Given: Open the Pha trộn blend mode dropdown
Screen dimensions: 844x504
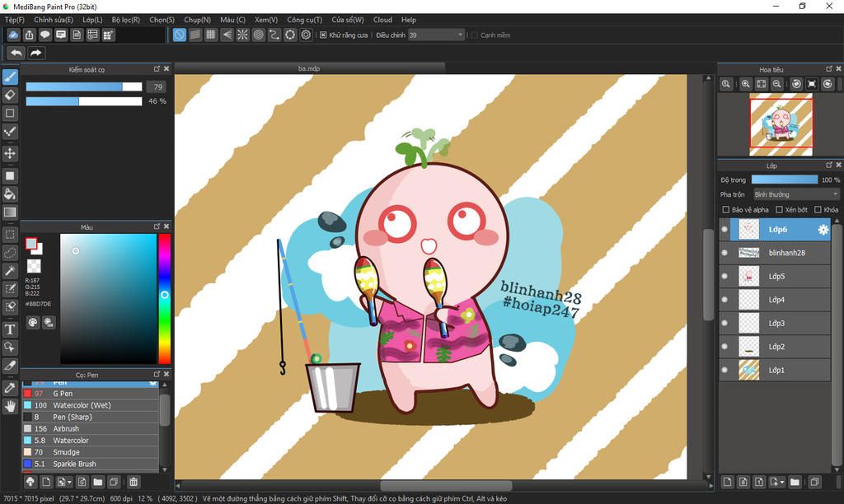Looking at the screenshot, I should click(796, 194).
